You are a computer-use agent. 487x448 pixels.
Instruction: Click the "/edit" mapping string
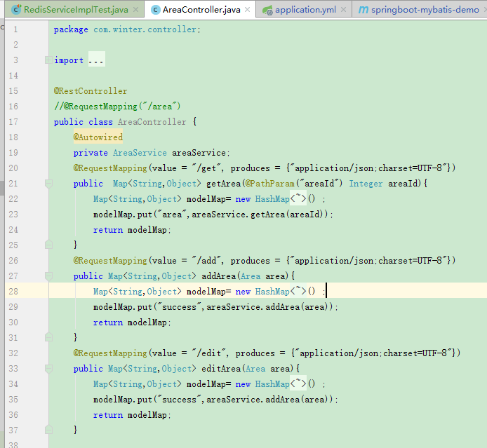click(x=208, y=353)
